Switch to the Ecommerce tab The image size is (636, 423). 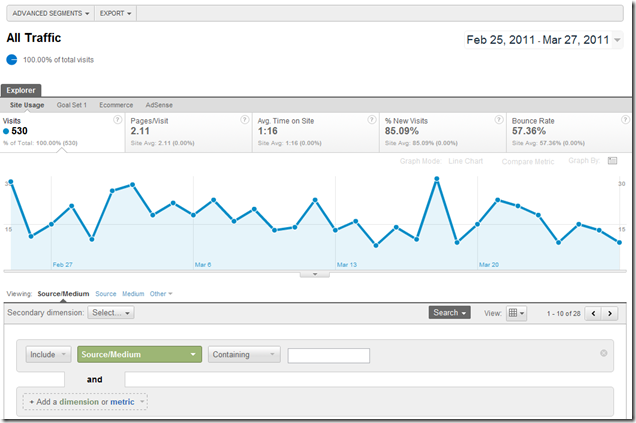click(x=116, y=105)
